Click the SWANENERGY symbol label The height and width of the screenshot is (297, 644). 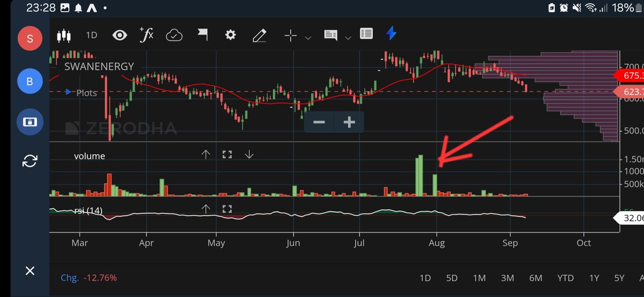pos(99,67)
